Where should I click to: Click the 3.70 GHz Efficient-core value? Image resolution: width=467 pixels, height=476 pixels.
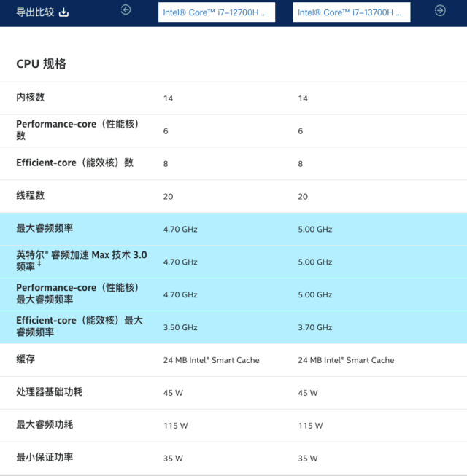tap(315, 327)
